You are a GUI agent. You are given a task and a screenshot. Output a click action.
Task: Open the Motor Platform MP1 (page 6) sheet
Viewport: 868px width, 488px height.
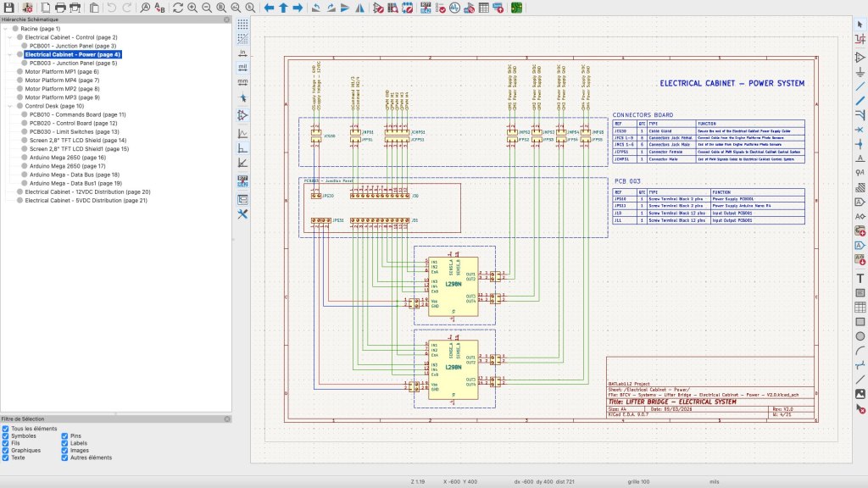[62, 72]
